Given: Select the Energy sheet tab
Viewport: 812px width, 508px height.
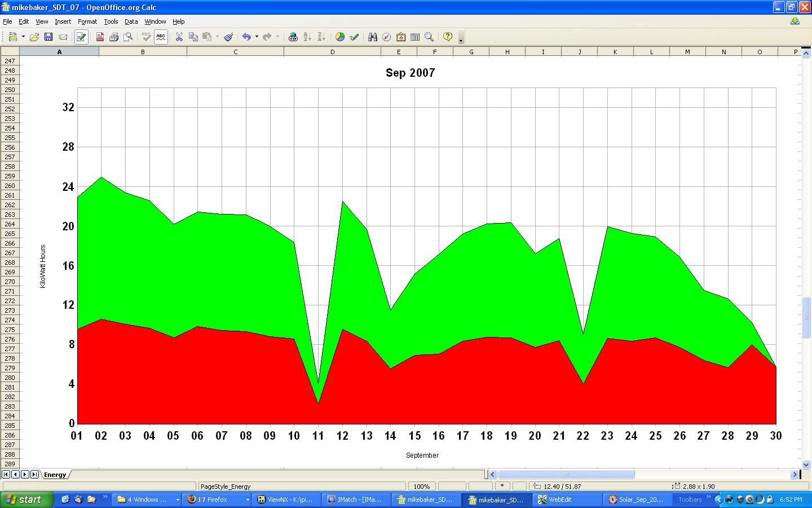Looking at the screenshot, I should click(55, 475).
